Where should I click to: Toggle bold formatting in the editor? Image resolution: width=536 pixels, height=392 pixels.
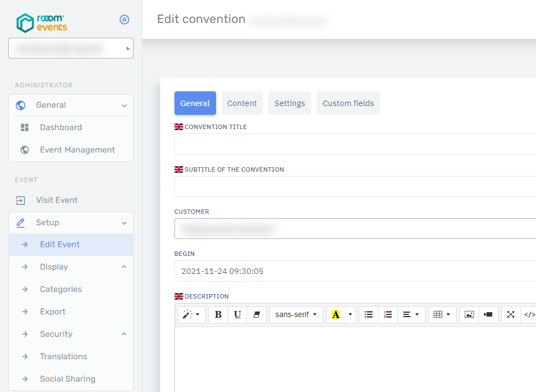point(218,314)
